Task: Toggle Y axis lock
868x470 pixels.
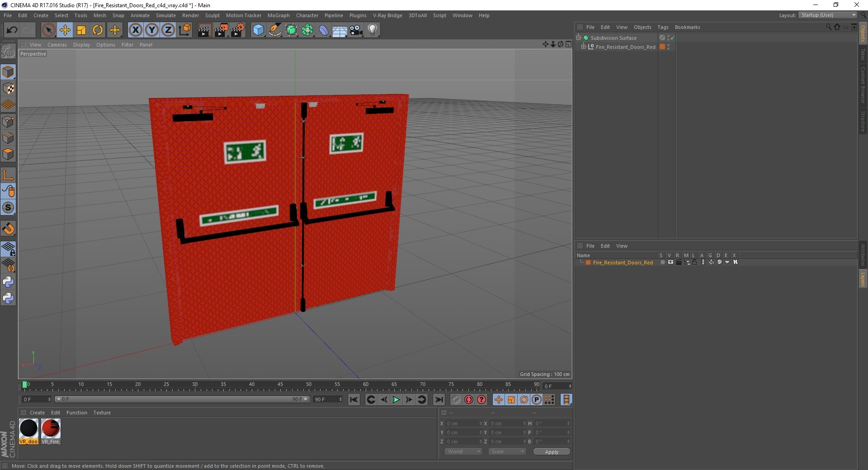Action: pyautogui.click(x=151, y=30)
